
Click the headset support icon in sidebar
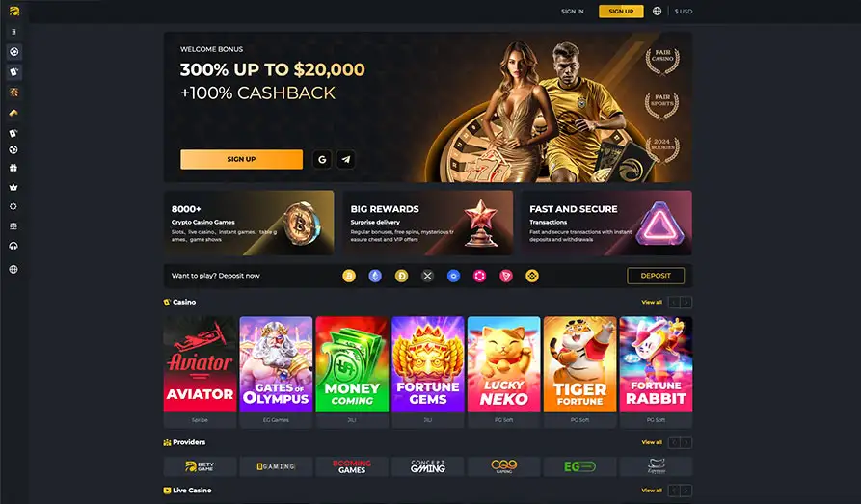13,246
